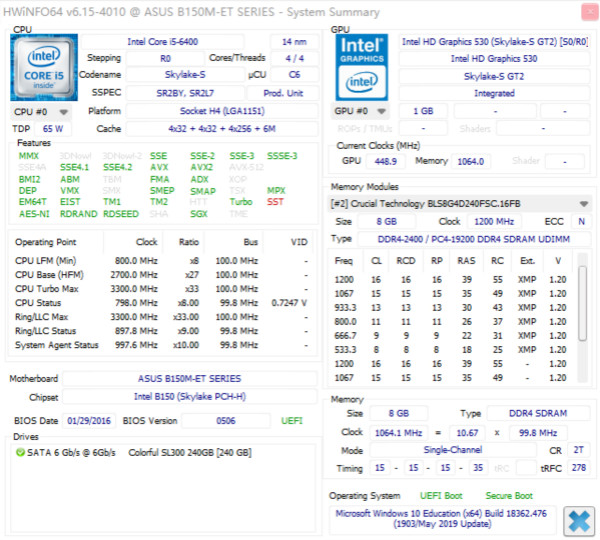The image size is (600, 540).
Task: Click the green SATA drive status icon
Action: click(20, 452)
